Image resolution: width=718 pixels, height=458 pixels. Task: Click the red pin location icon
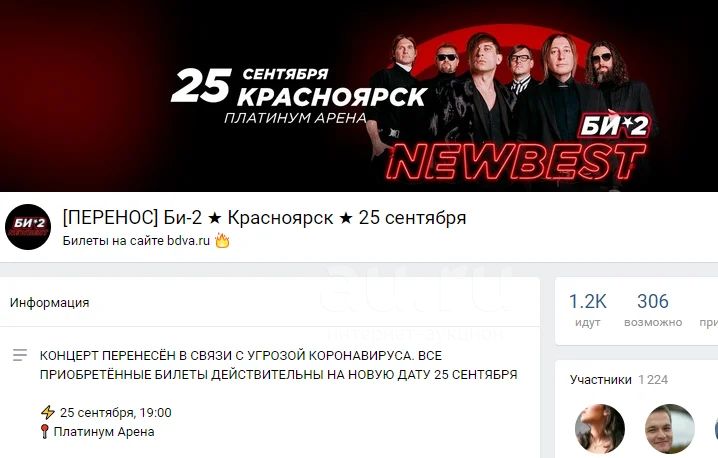coord(44,431)
